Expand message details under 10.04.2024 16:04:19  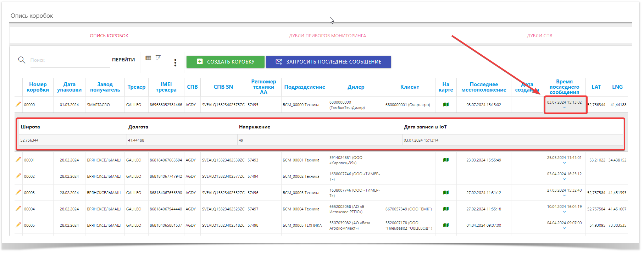(564, 212)
